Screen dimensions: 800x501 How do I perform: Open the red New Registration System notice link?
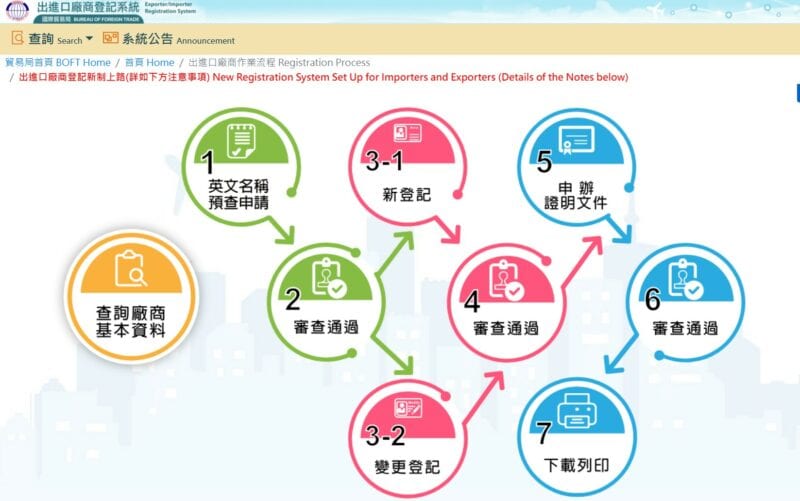(x=323, y=77)
